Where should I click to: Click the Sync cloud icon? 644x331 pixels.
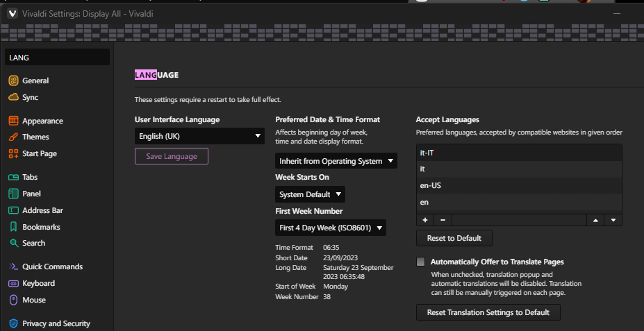pyautogui.click(x=14, y=97)
